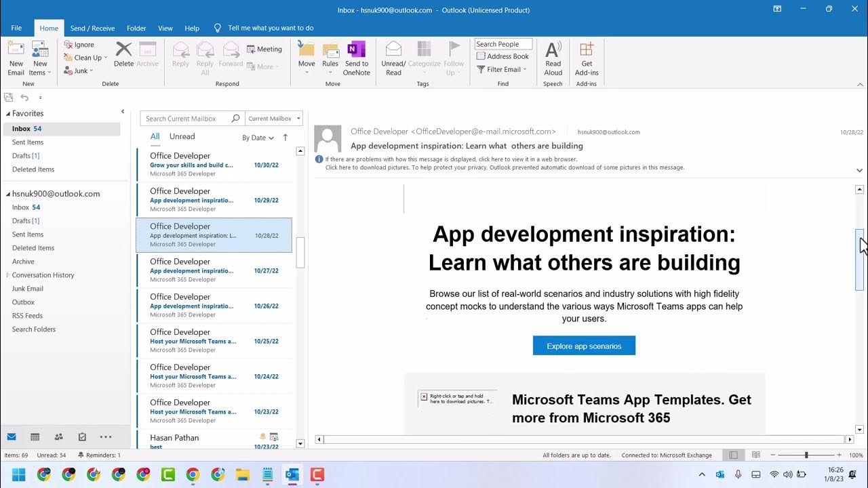Open Outlook from Windows taskbar
Screen dimensions: 868x488
292,474
